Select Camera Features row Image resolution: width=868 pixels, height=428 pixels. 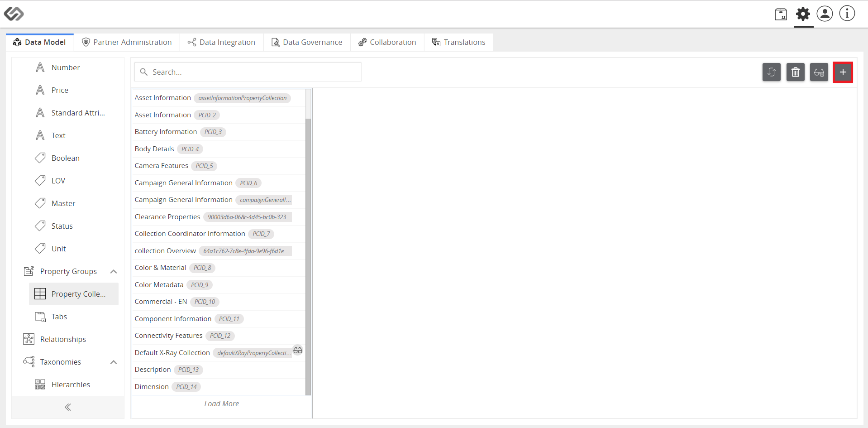(x=219, y=166)
